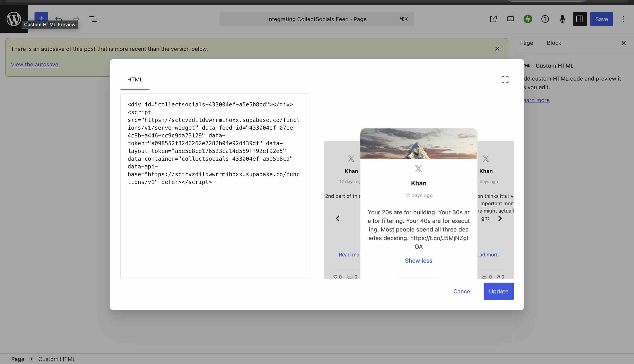Click Read more on the right card

point(488,255)
